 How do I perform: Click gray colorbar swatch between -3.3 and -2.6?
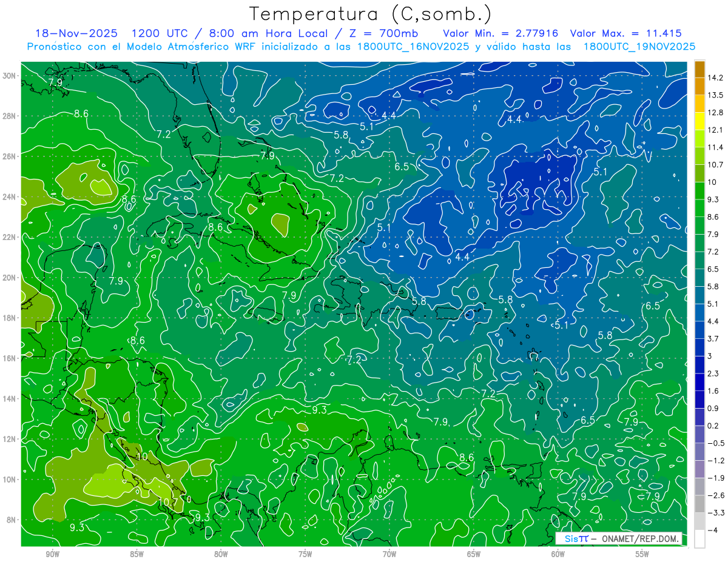coord(699,504)
